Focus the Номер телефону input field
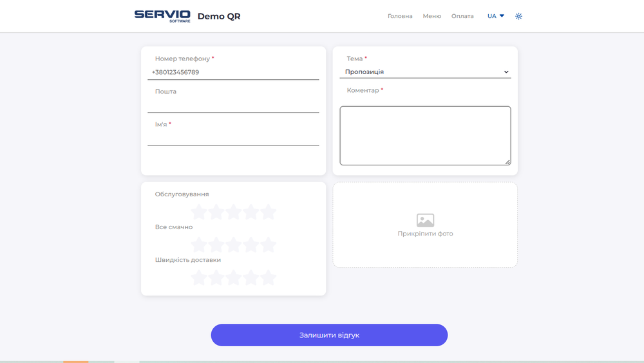The width and height of the screenshot is (644, 363). click(233, 72)
